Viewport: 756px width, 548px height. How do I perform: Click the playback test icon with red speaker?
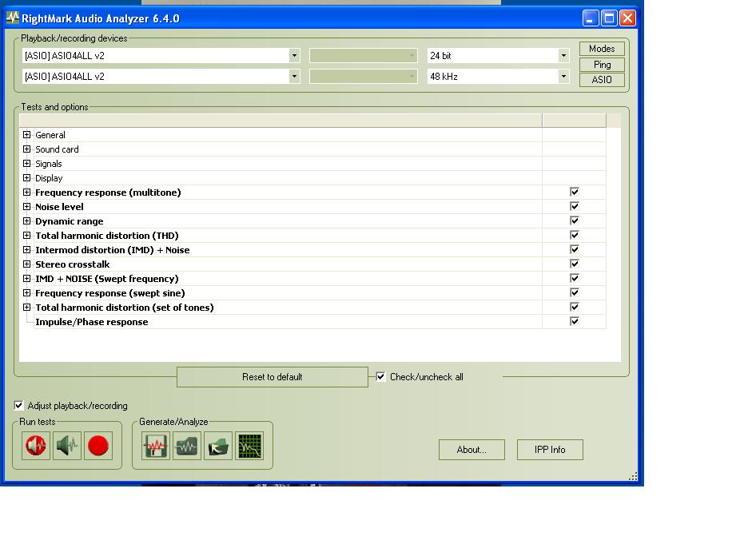point(36,446)
